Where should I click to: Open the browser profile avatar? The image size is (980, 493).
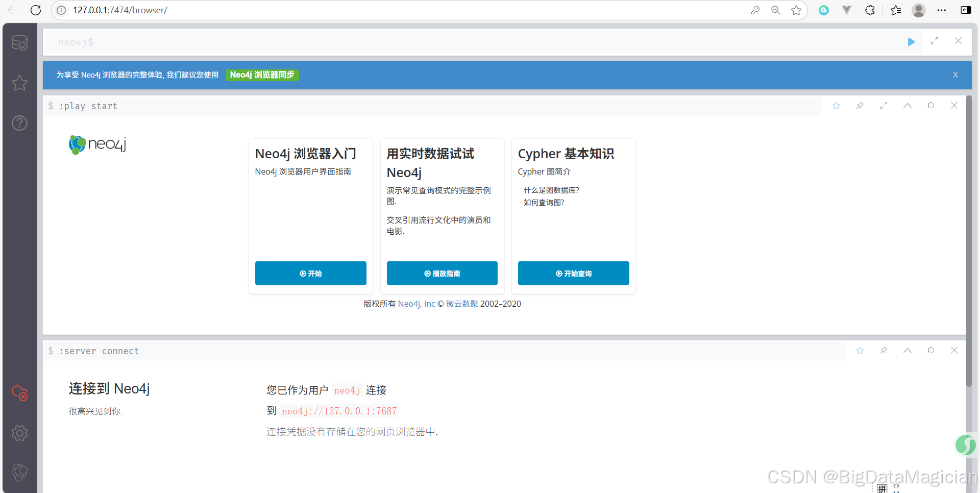click(x=919, y=10)
